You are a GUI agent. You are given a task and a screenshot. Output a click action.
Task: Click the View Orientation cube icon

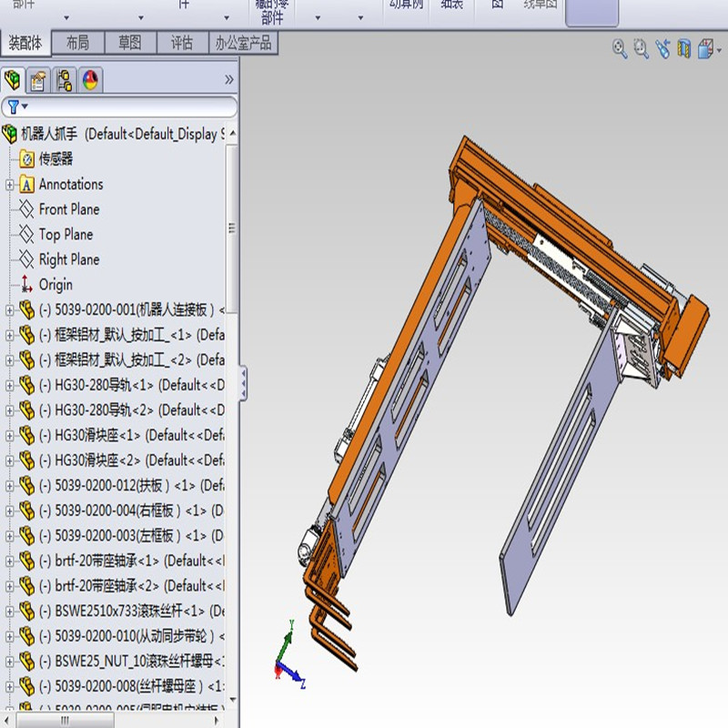coord(705,48)
